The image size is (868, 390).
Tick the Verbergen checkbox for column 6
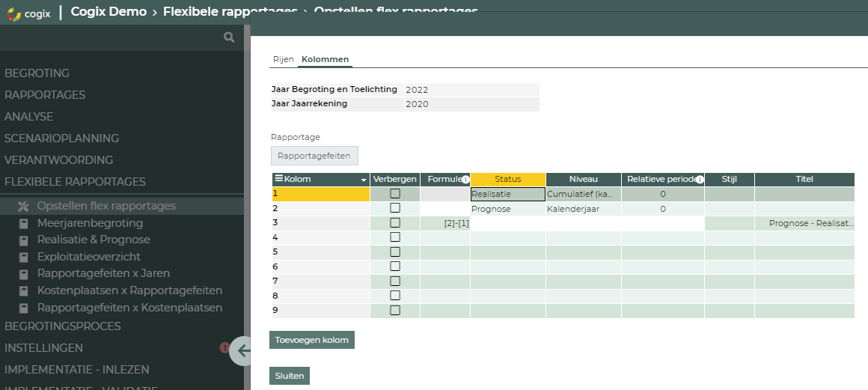click(394, 266)
